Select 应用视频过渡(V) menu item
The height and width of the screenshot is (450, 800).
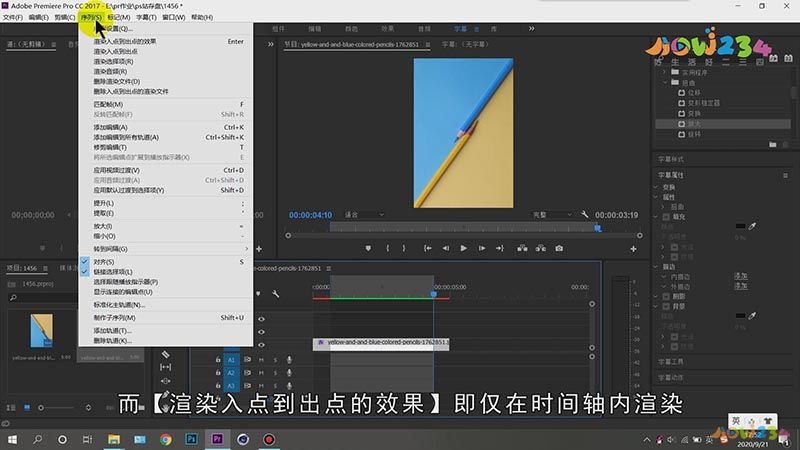[x=166, y=170]
